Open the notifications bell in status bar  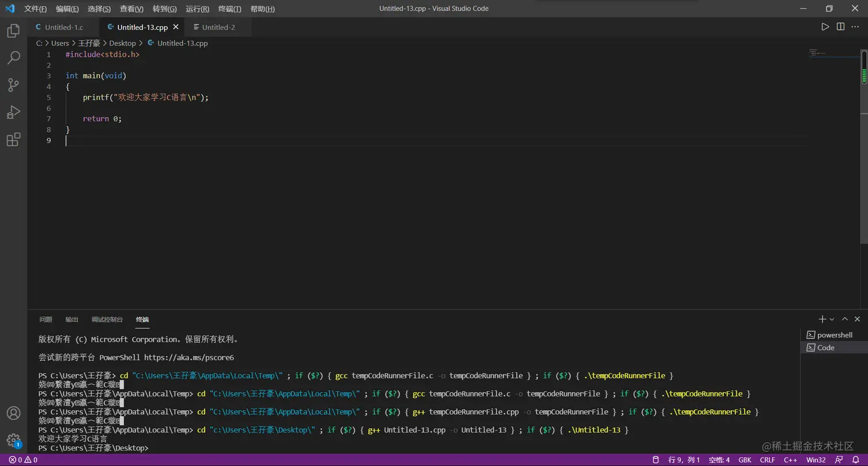coord(855,460)
